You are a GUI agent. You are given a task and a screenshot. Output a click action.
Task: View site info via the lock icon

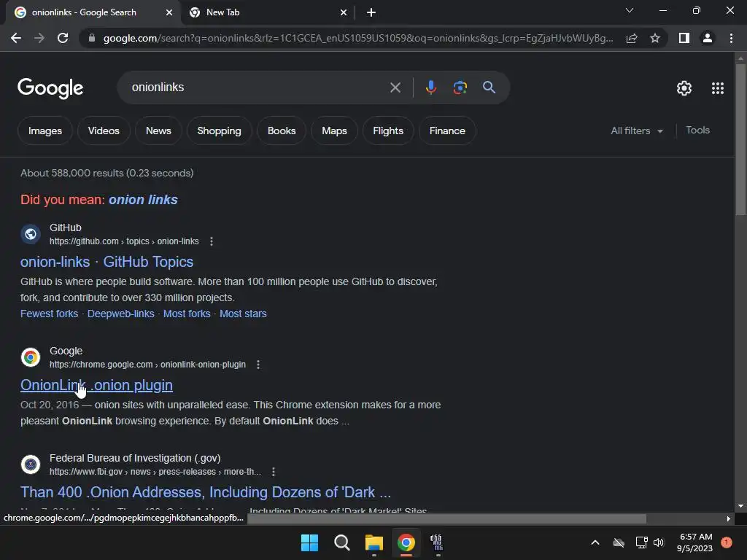[x=92, y=38]
